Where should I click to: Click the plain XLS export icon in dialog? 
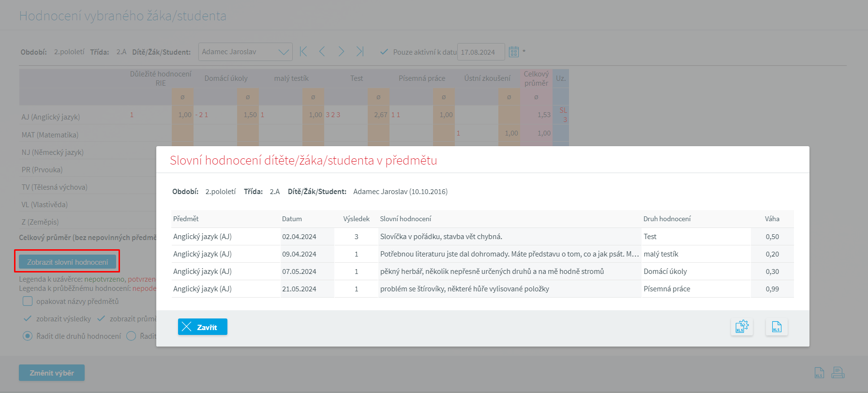[776, 327]
